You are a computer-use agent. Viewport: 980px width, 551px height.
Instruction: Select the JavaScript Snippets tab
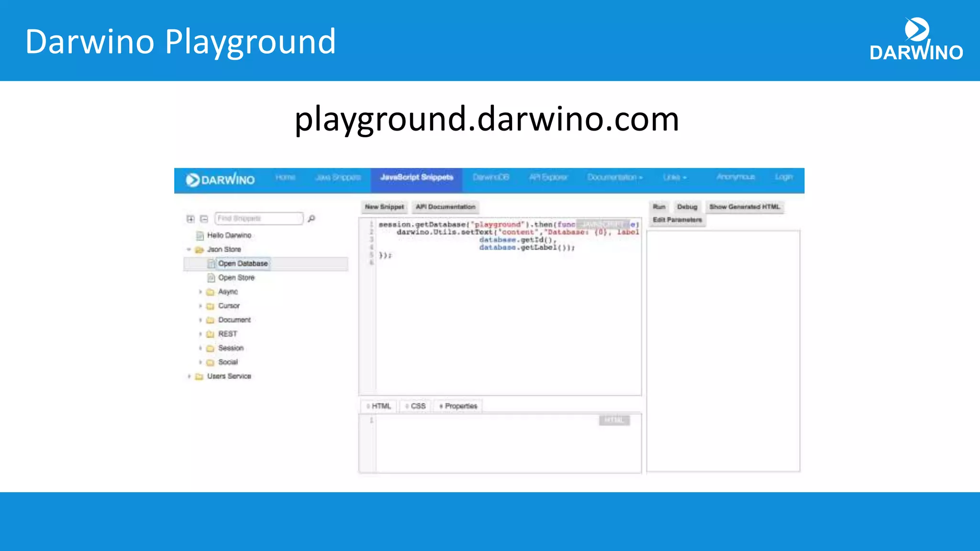point(417,180)
